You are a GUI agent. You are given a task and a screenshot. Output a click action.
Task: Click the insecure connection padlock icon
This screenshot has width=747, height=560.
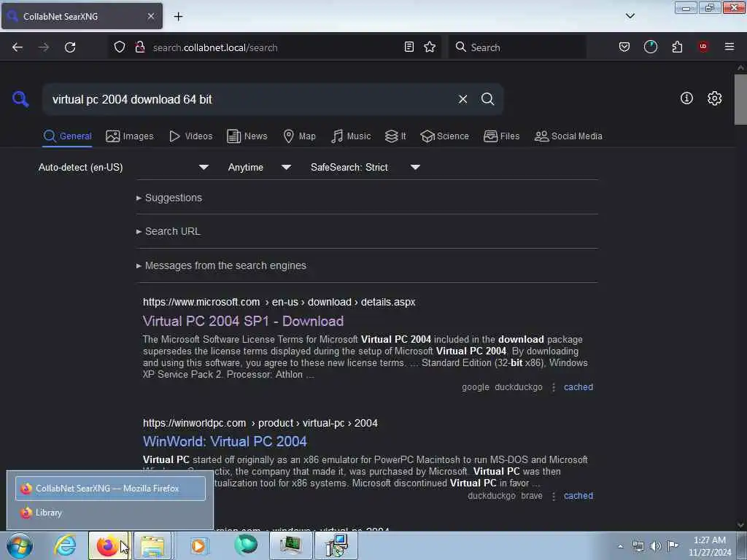[x=139, y=47]
